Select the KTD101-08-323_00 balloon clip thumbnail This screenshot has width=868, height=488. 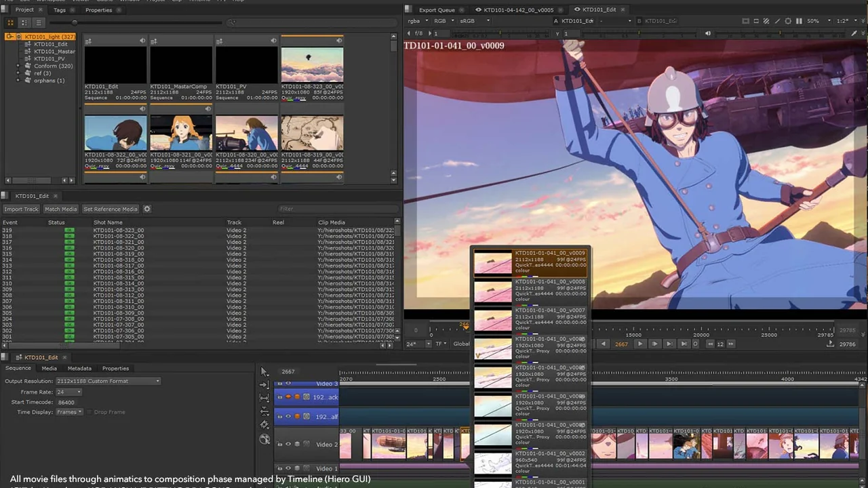click(x=312, y=64)
